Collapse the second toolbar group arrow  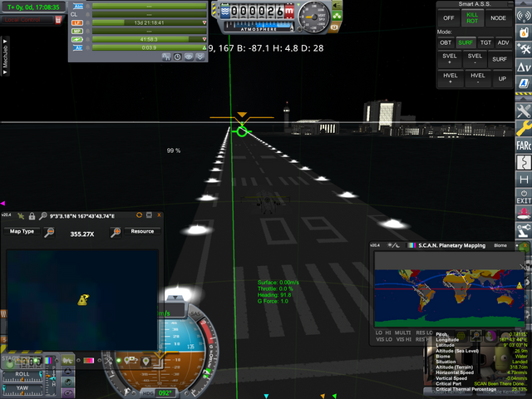click(x=524, y=98)
